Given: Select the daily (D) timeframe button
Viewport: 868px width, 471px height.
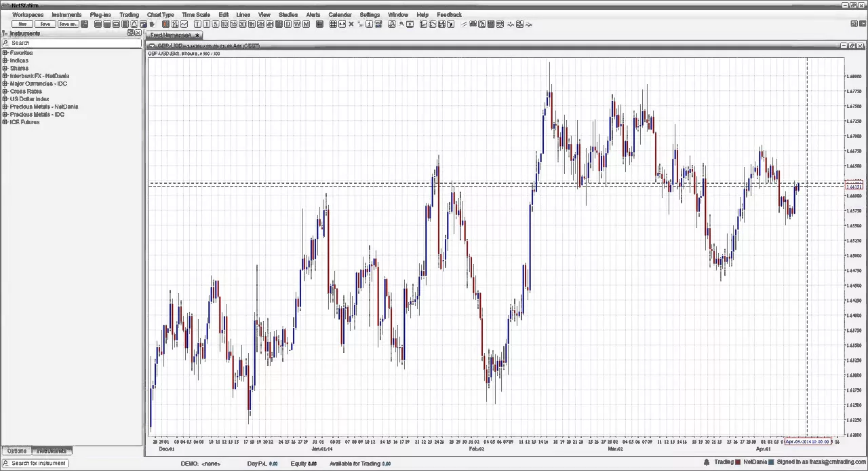Looking at the screenshot, I should pos(288,24).
